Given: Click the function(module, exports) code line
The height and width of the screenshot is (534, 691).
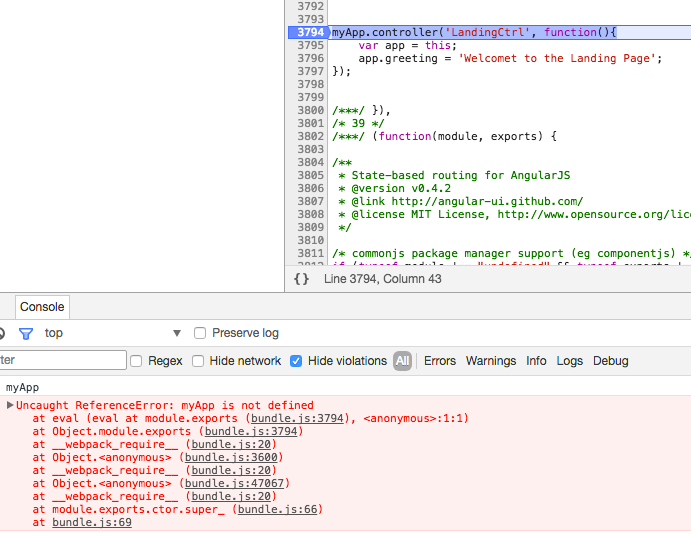Looking at the screenshot, I should pyautogui.click(x=444, y=136).
